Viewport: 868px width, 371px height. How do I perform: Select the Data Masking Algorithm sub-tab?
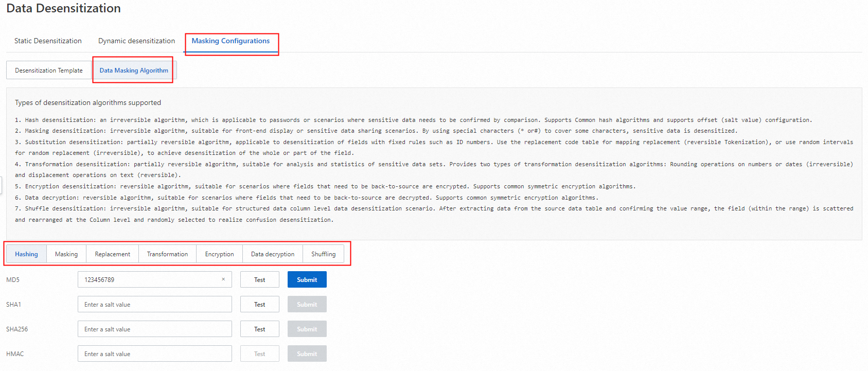point(134,70)
